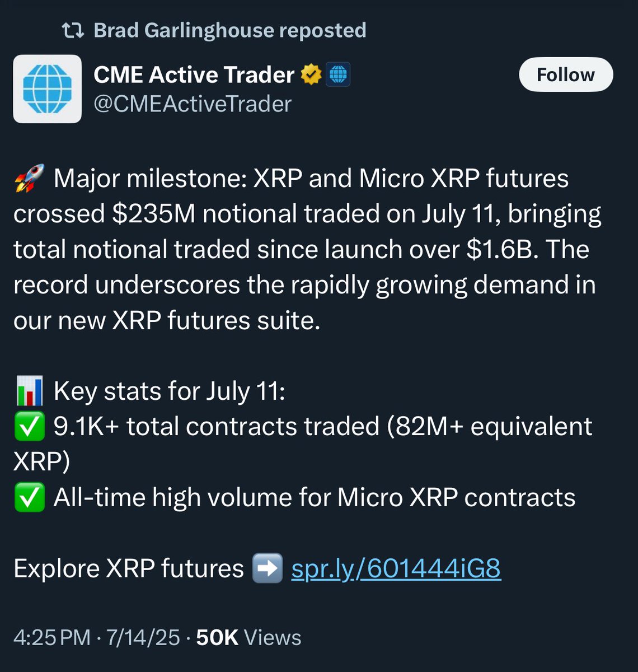Click the blue globe affiliation badge
The height and width of the screenshot is (672, 638).
point(338,74)
